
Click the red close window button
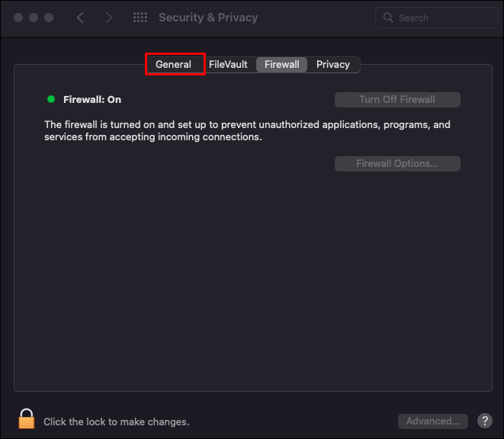[18, 18]
